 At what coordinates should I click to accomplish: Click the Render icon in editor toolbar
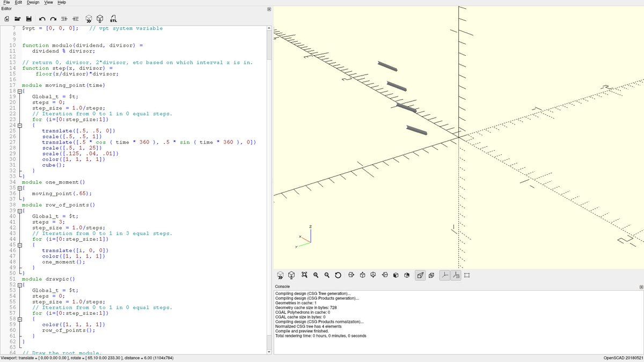100,19
